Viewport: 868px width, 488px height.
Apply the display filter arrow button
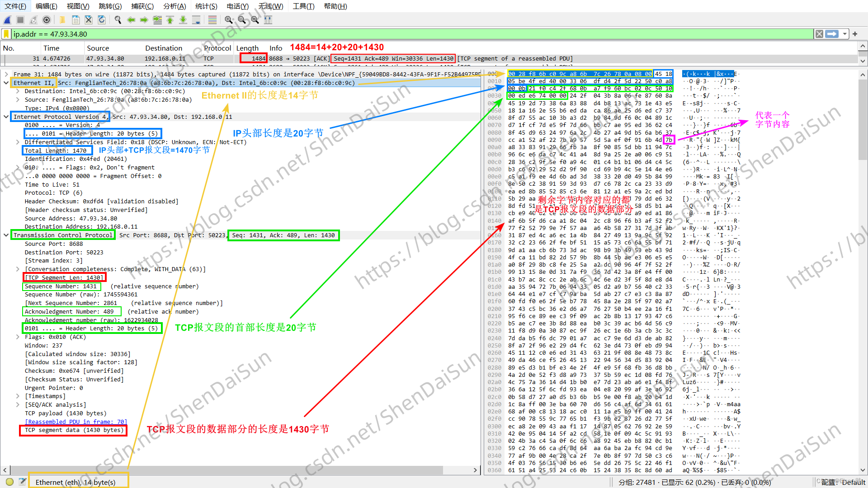tap(832, 34)
